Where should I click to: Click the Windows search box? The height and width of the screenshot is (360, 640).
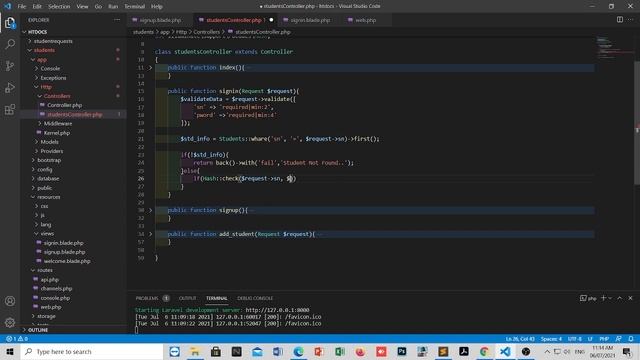(91, 351)
